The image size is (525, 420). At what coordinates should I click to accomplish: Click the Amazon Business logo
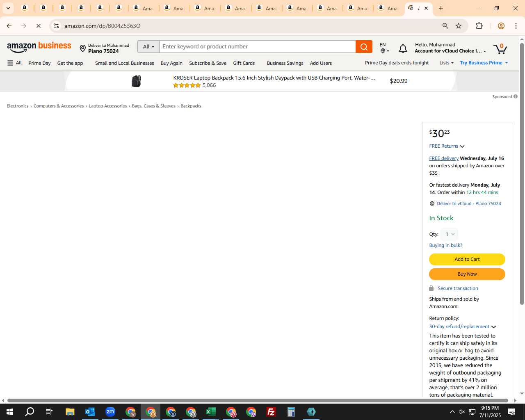pyautogui.click(x=39, y=47)
